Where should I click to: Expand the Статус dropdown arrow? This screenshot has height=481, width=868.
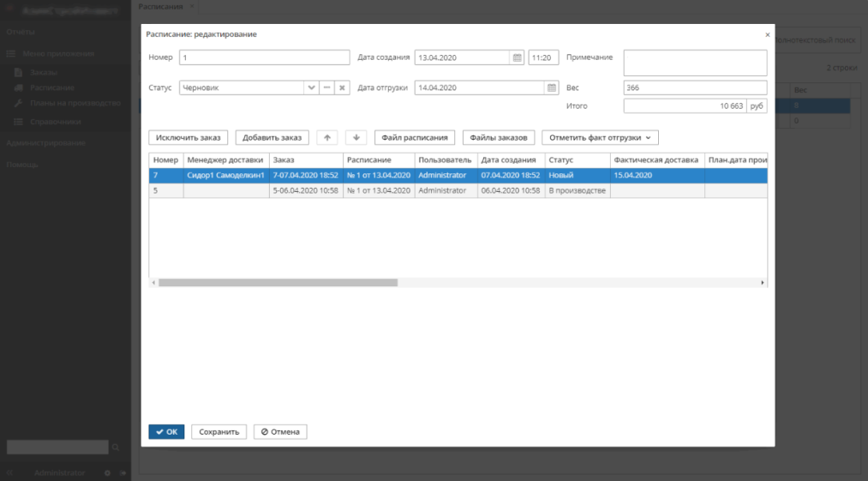pyautogui.click(x=311, y=87)
